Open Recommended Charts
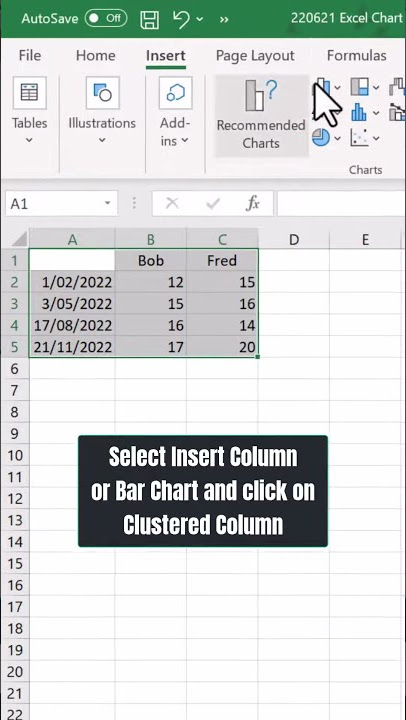Image resolution: width=406 pixels, height=720 pixels. [261, 116]
